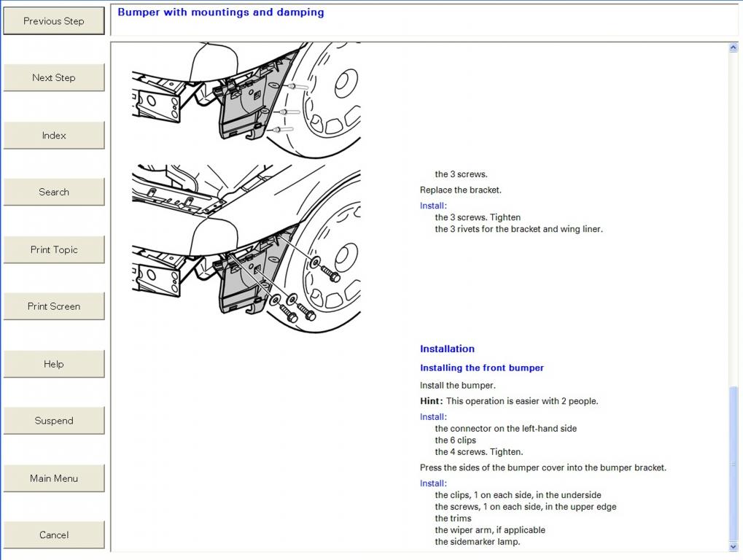Click the screws and washers diagram
The image size is (743, 560).
tap(246, 249)
